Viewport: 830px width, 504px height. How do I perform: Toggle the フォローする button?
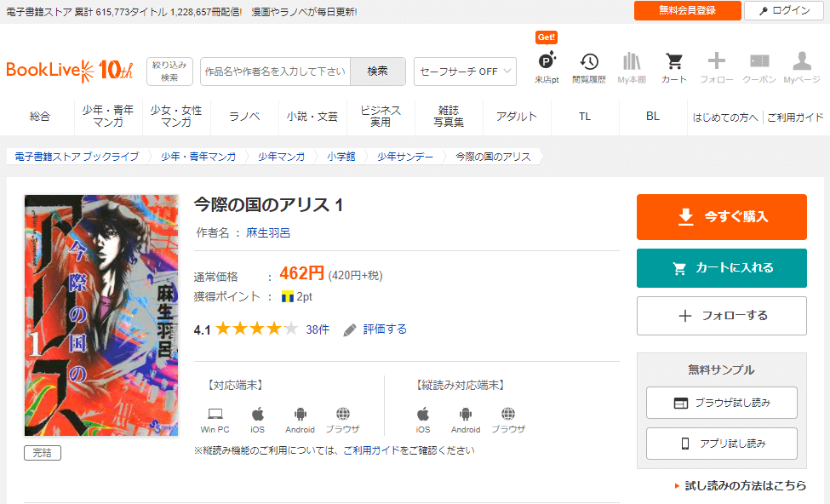pos(721,316)
